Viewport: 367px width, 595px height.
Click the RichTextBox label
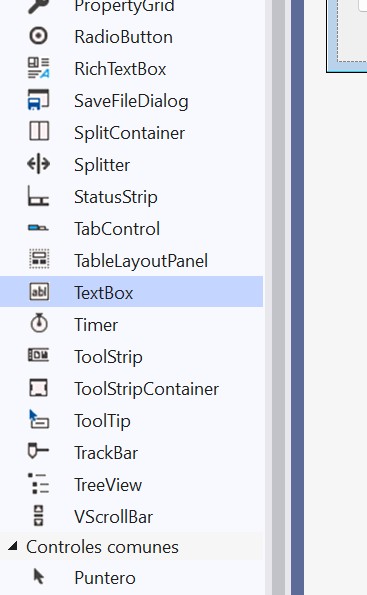pos(120,69)
